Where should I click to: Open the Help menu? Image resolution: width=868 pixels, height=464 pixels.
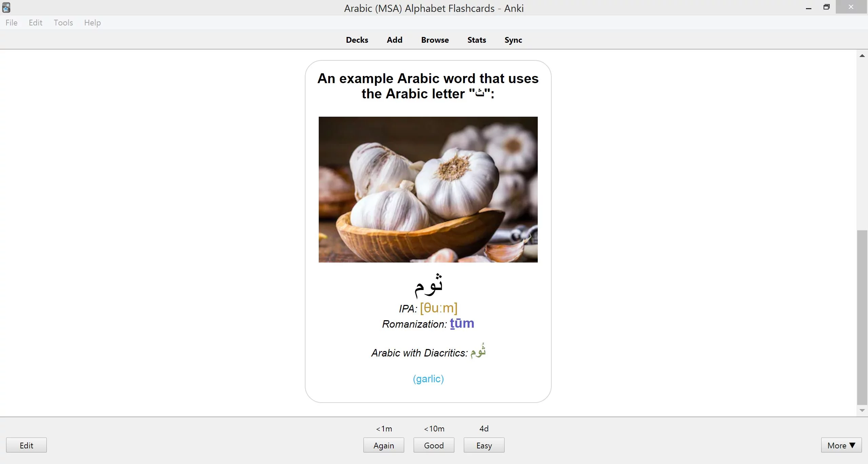[92, 23]
